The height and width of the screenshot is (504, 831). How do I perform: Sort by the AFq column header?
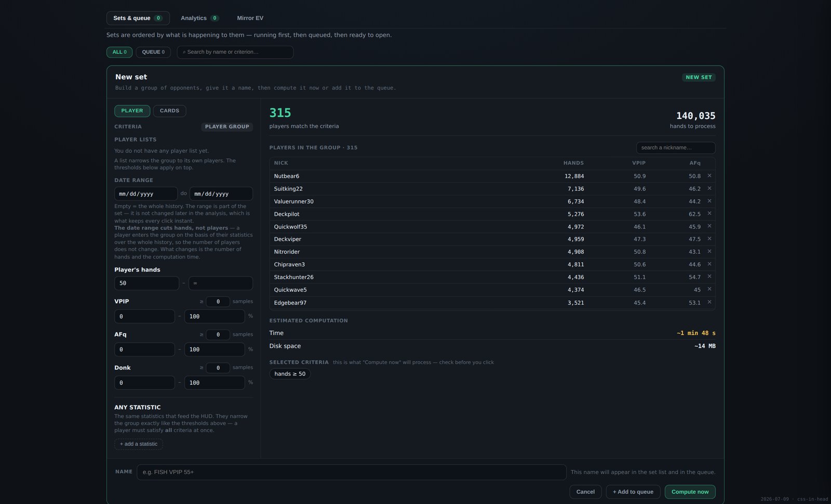(x=695, y=163)
